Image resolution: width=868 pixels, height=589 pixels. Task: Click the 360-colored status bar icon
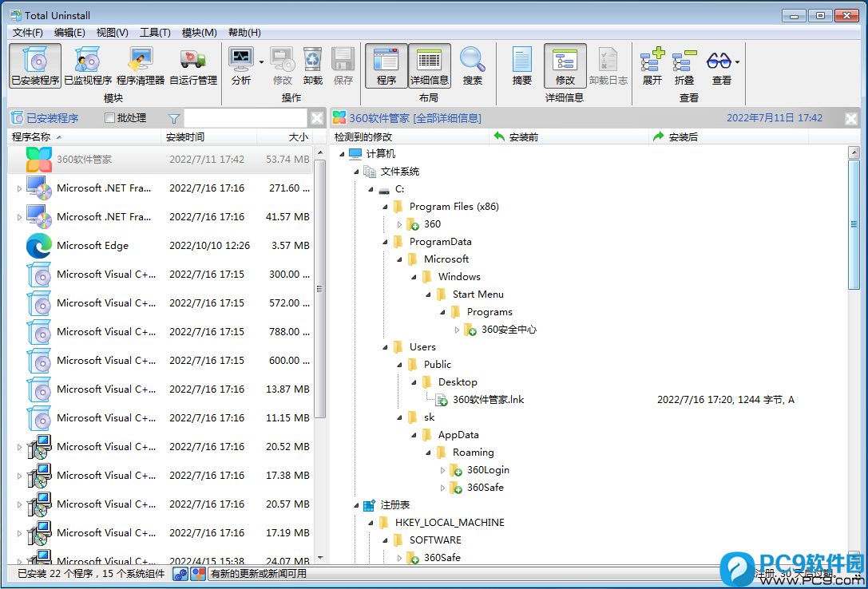(x=198, y=574)
